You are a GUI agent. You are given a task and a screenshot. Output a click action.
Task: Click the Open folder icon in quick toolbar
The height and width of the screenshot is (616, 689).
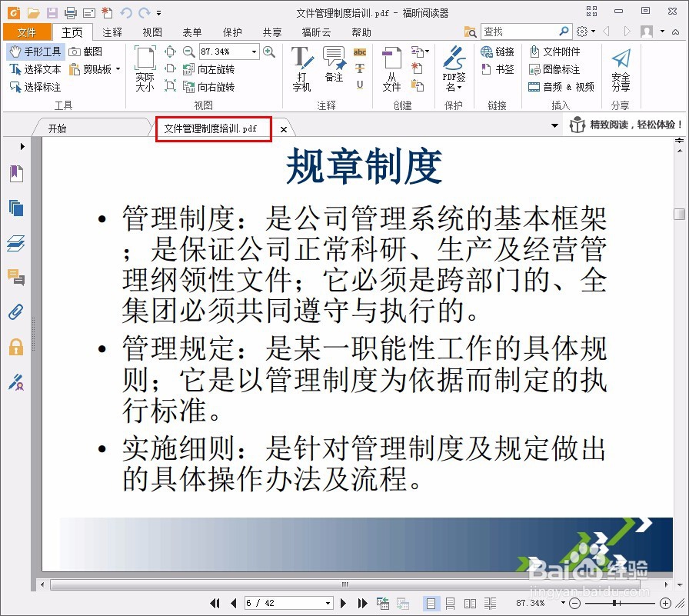(33, 13)
